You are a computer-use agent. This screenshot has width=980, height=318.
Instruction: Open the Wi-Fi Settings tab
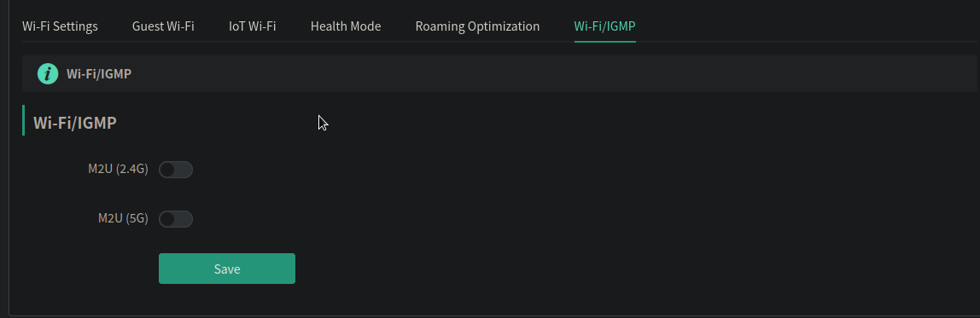point(60,26)
